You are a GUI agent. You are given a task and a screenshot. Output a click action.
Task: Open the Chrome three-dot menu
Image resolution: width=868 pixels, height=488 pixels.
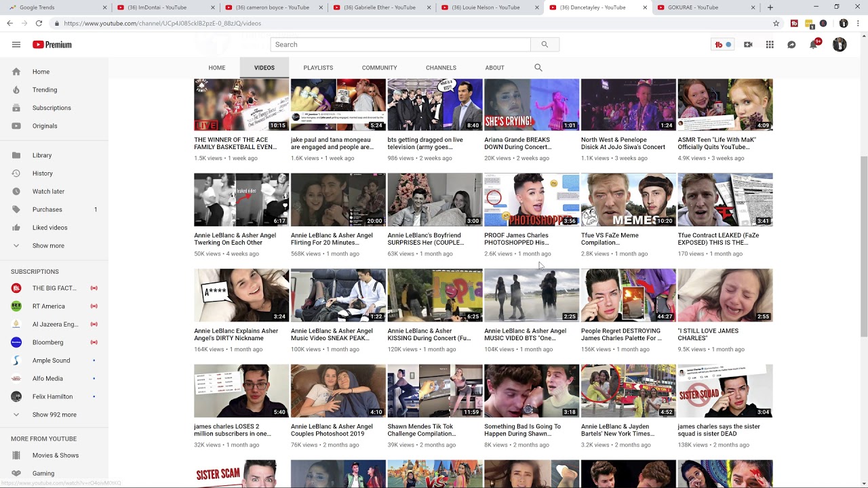[x=858, y=23]
